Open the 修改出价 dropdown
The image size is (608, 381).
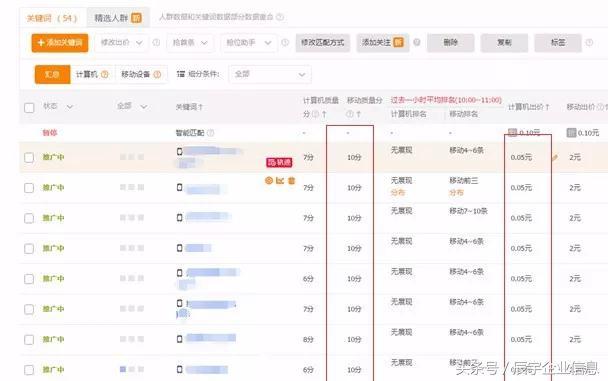121,43
